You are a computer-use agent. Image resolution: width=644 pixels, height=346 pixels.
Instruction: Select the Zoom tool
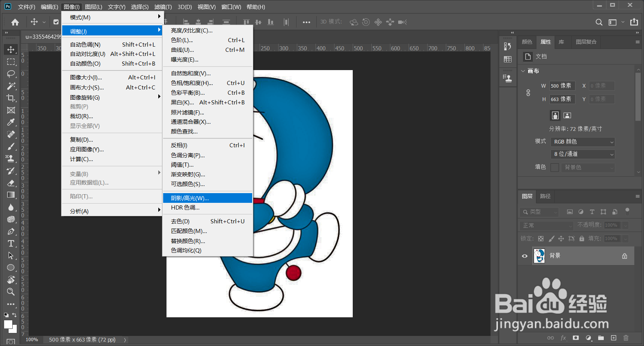coord(11,292)
